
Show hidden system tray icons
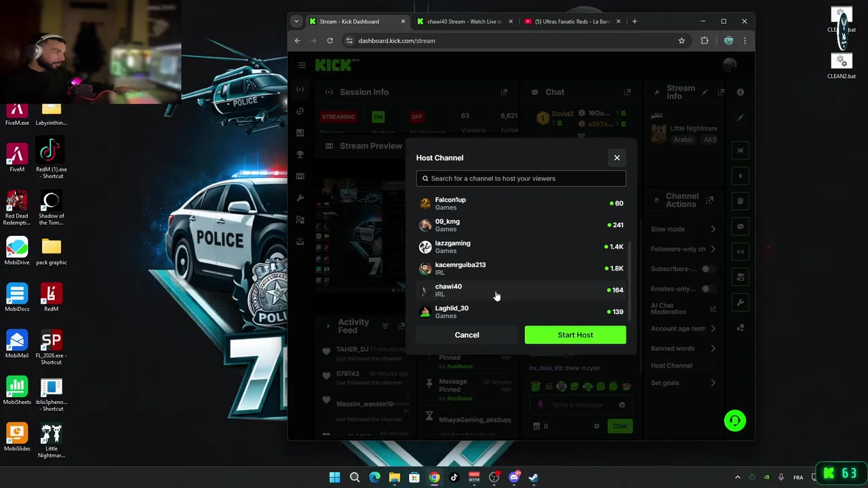point(738,477)
